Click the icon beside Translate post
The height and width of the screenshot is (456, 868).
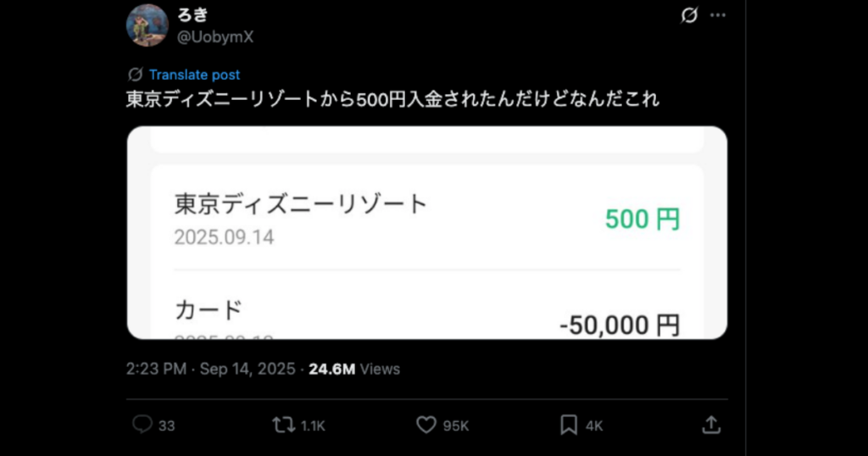[x=135, y=75]
